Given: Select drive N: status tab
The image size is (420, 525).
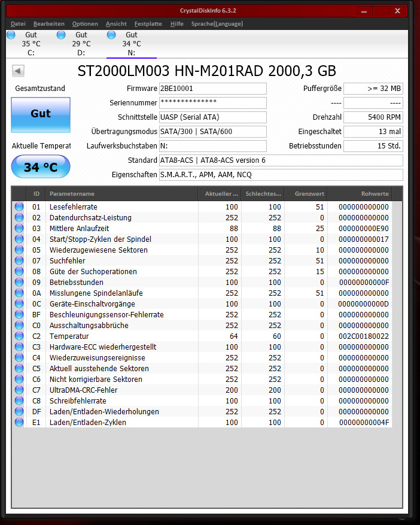Looking at the screenshot, I should pyautogui.click(x=131, y=44).
